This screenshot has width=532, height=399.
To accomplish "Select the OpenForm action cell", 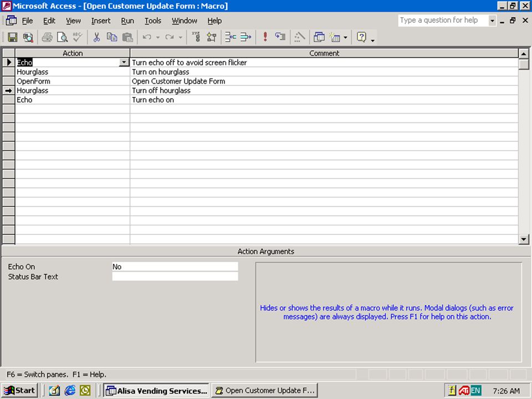I will 73,81.
